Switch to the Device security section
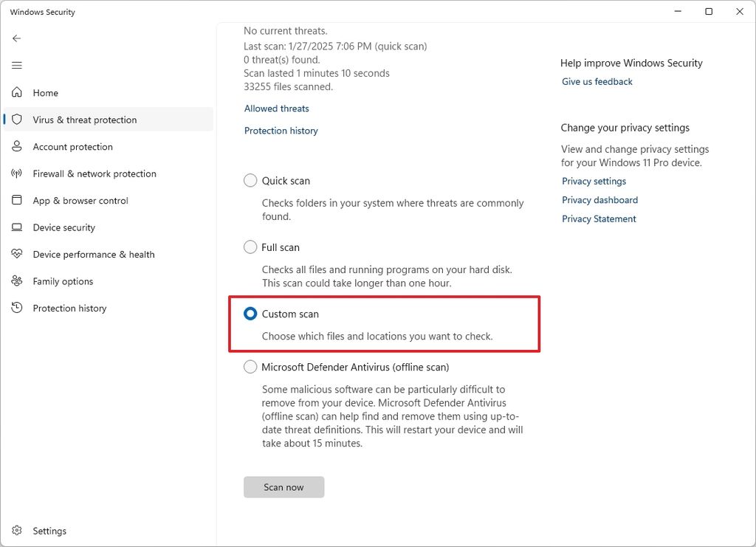The height and width of the screenshot is (547, 756). [65, 227]
